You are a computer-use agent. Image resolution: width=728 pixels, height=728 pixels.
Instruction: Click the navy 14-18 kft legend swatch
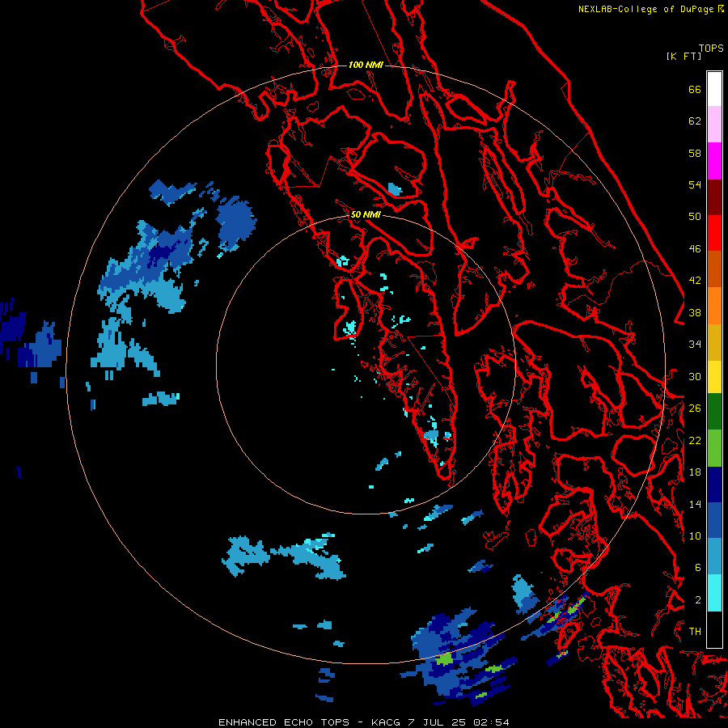714,485
